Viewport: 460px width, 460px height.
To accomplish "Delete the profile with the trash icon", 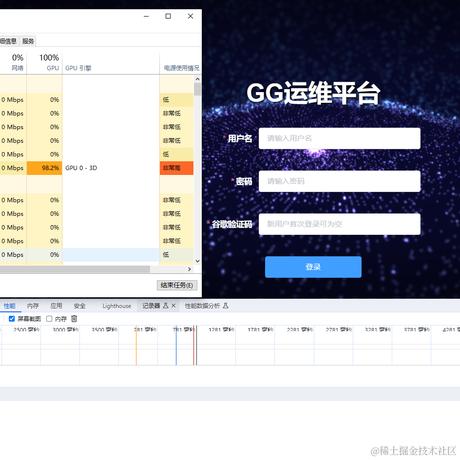I will 74,319.
